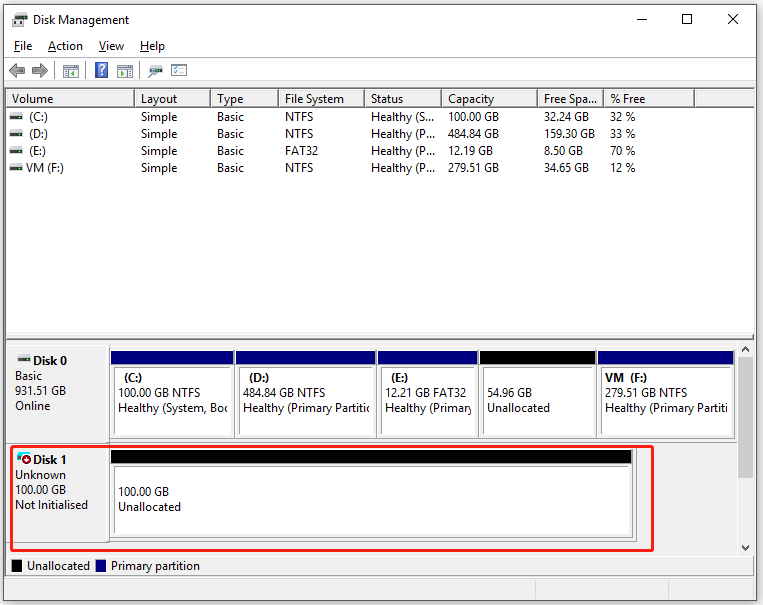Screen dimensions: 763x605
Task: Click the Disk 1 not-initialised red icon
Action: (x=24, y=458)
